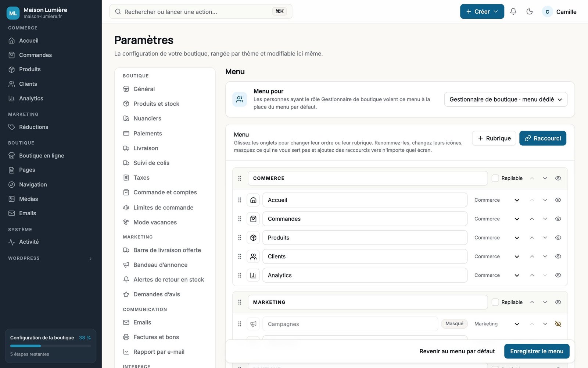Go to Navigation in the sidebar

(x=33, y=184)
